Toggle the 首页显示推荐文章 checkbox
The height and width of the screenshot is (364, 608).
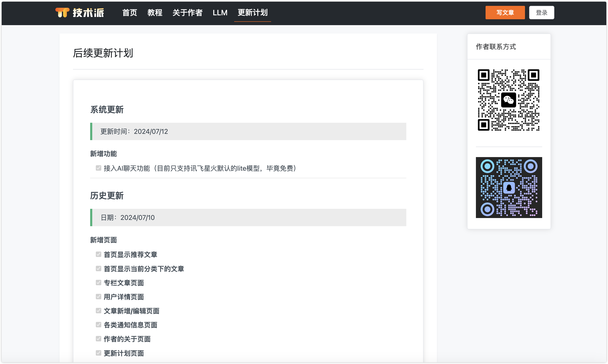98,254
